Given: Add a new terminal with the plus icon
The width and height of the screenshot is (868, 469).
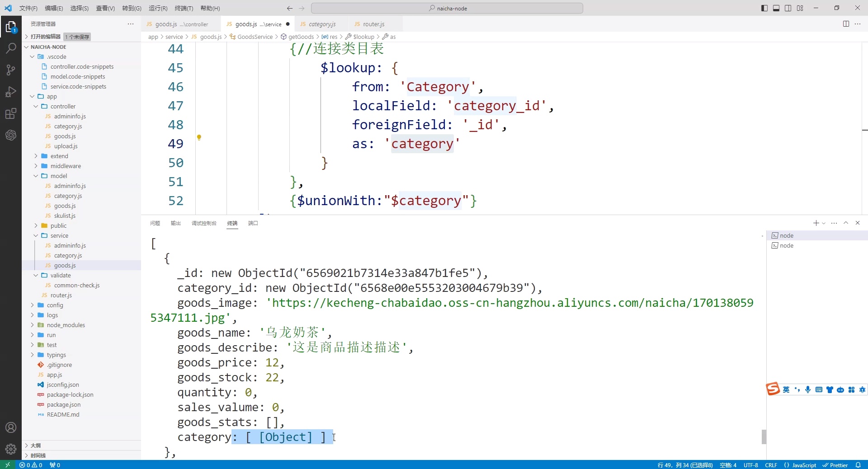Looking at the screenshot, I should coord(815,223).
